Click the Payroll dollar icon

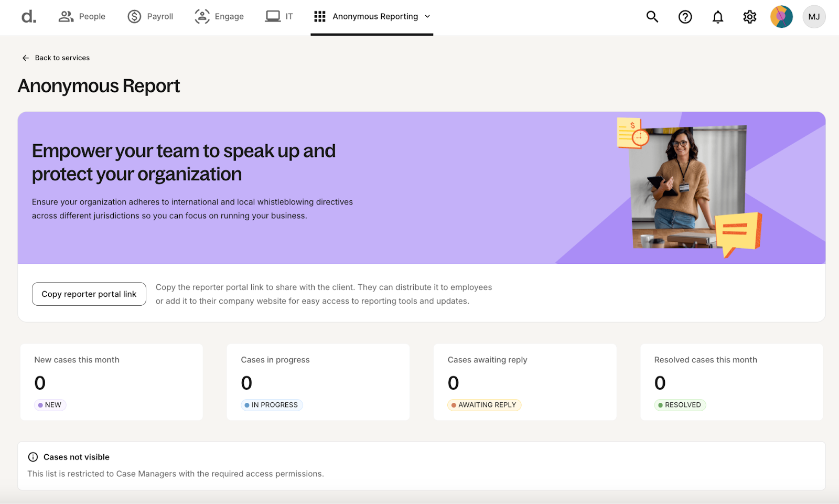coord(135,17)
